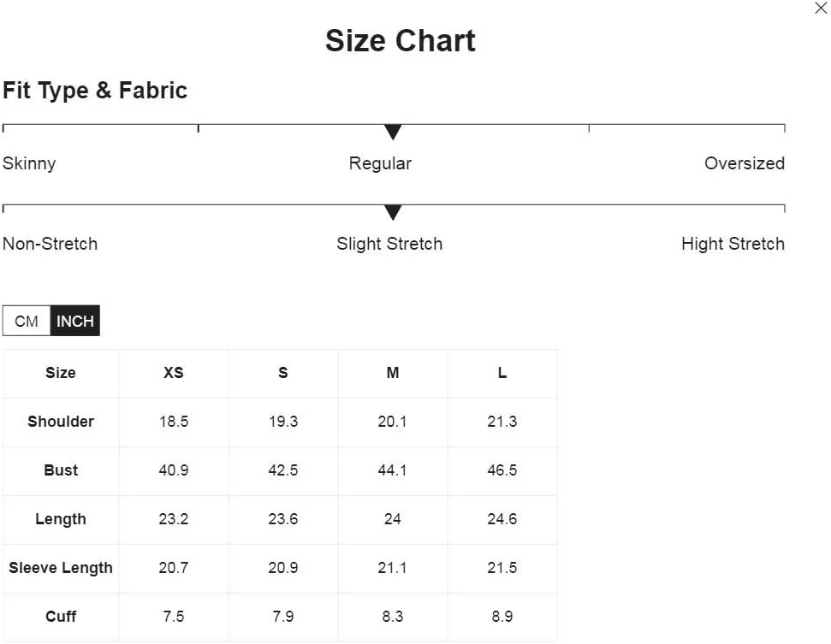Click the Length value 24.6 for L
831x644 pixels.
(x=502, y=519)
